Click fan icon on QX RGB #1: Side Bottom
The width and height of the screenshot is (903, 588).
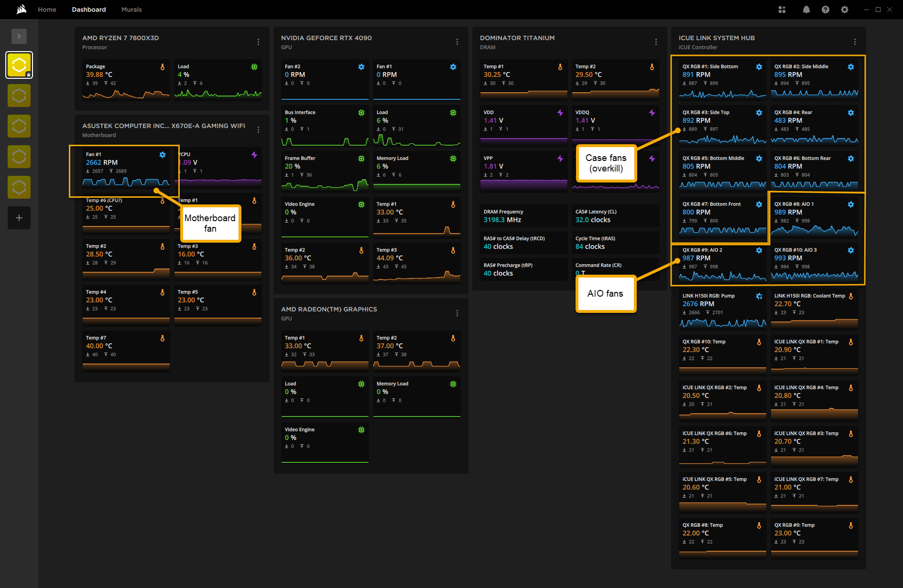coord(759,67)
